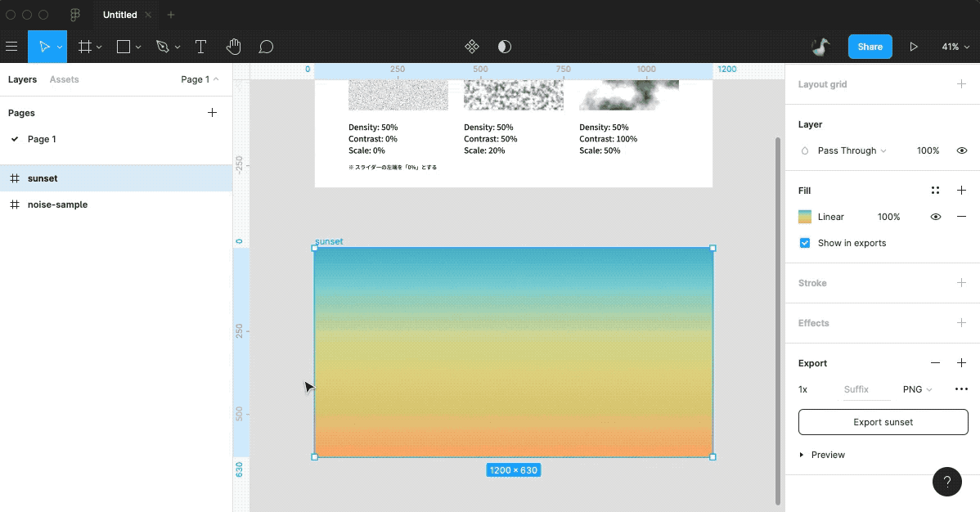Click the Figma home logo icon

click(75, 15)
